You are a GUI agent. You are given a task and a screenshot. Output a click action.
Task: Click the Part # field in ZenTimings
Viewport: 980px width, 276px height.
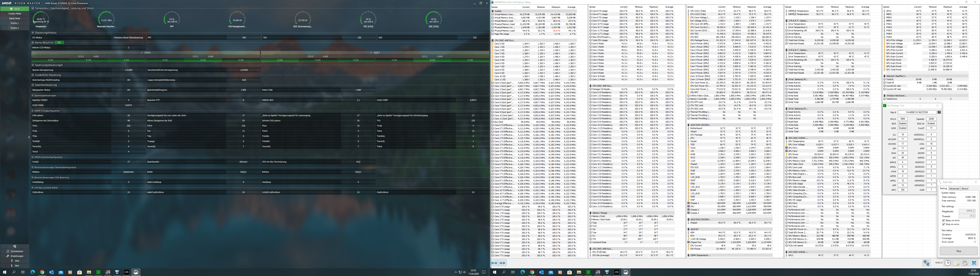[917, 112]
